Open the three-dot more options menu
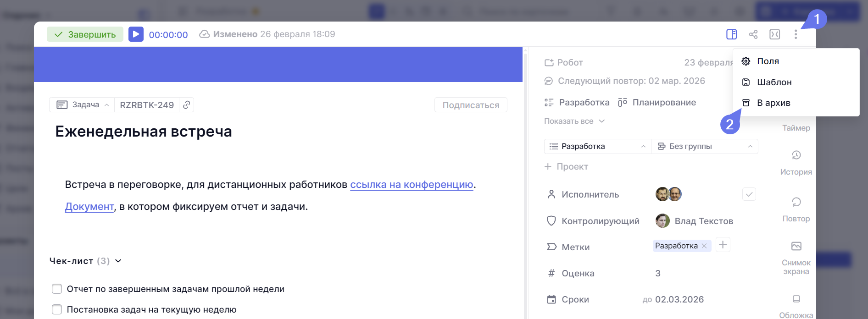The image size is (868, 319). (796, 34)
